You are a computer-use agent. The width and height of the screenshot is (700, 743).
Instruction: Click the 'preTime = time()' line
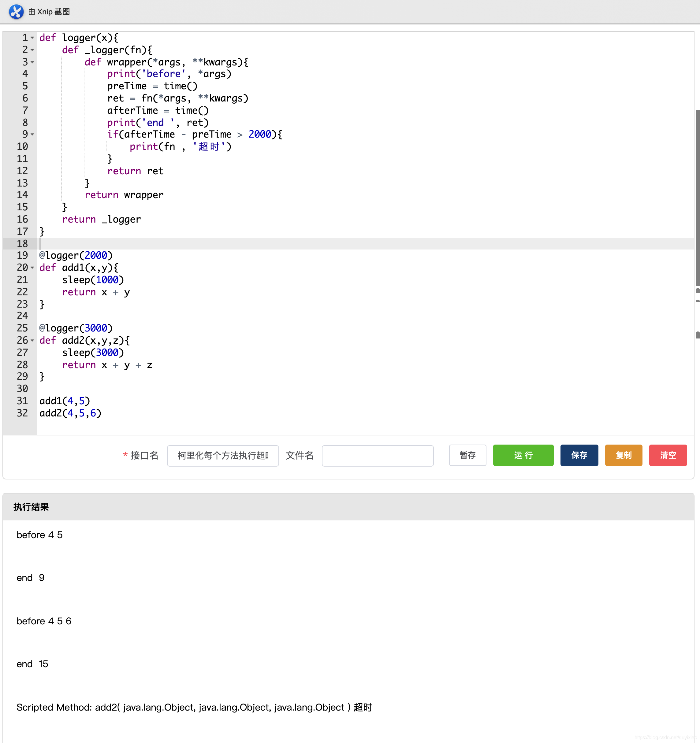pyautogui.click(x=152, y=86)
